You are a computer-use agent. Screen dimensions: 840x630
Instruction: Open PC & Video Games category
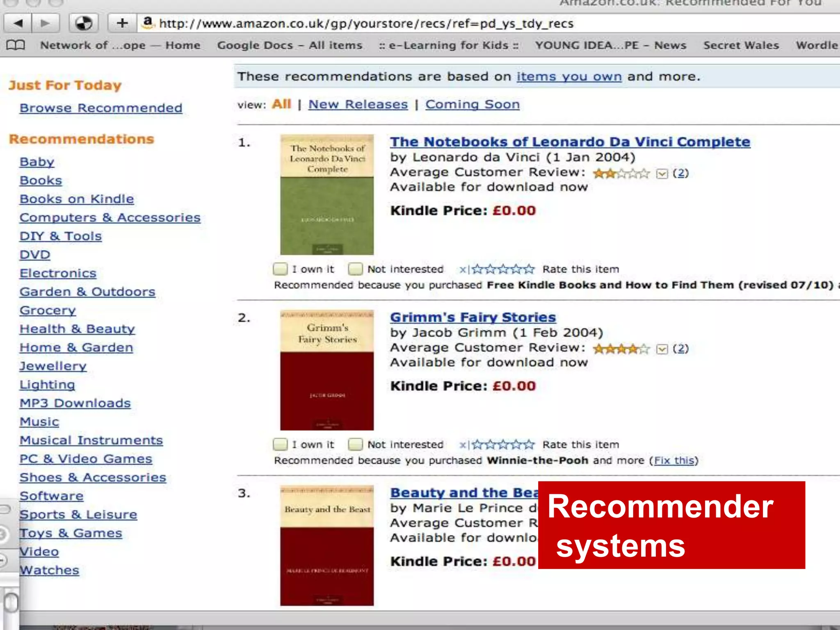[x=86, y=459]
